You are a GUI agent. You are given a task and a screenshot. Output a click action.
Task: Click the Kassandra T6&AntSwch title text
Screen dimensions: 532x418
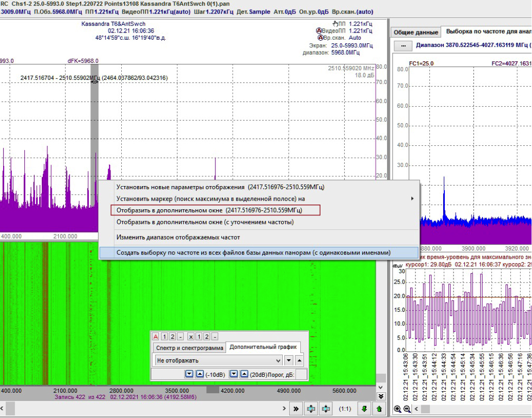click(114, 24)
